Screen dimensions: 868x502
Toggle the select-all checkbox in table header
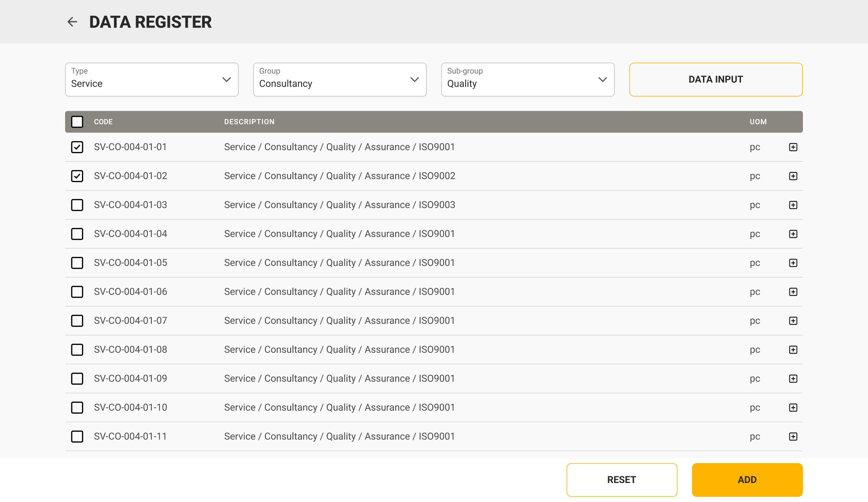77,122
